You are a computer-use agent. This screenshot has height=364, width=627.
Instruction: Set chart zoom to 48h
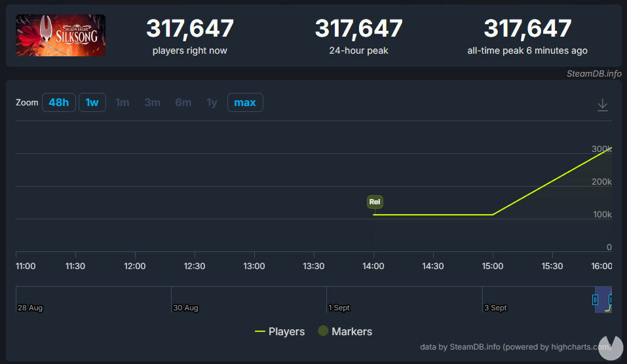tap(58, 103)
